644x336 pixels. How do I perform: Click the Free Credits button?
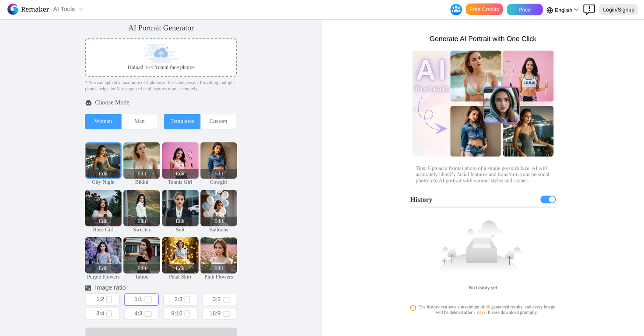[484, 9]
